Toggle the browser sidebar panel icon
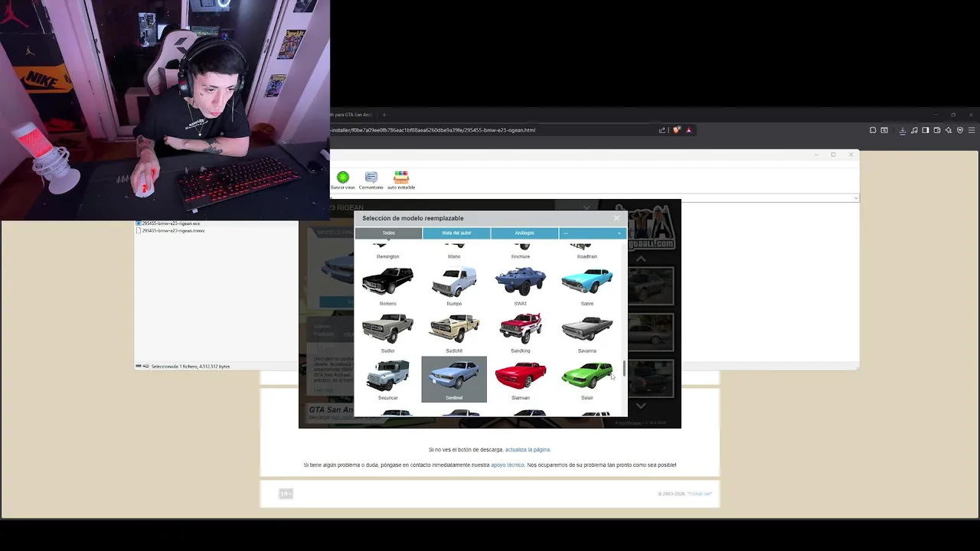The image size is (980, 551). pyautogui.click(x=926, y=130)
